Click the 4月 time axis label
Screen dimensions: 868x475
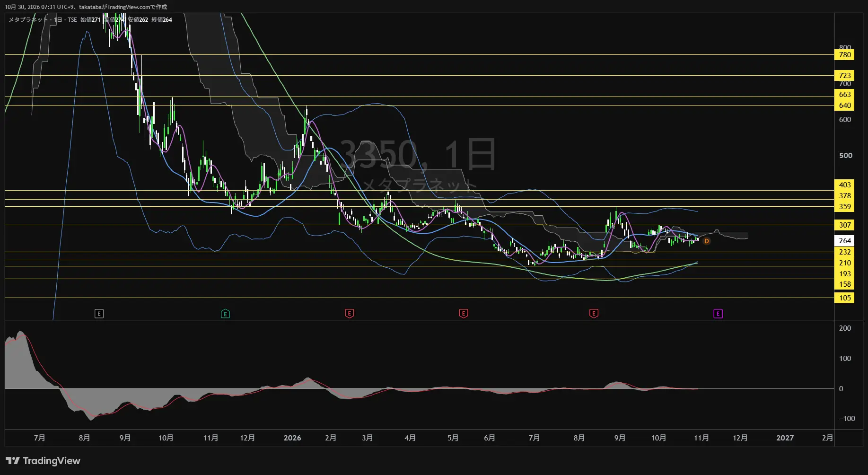coord(410,438)
